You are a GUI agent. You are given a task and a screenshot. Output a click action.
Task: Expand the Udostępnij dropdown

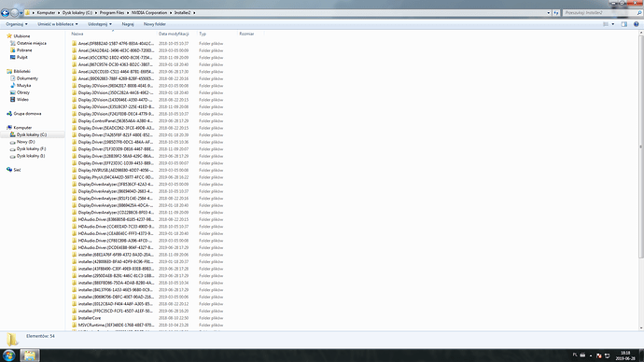pos(100,24)
